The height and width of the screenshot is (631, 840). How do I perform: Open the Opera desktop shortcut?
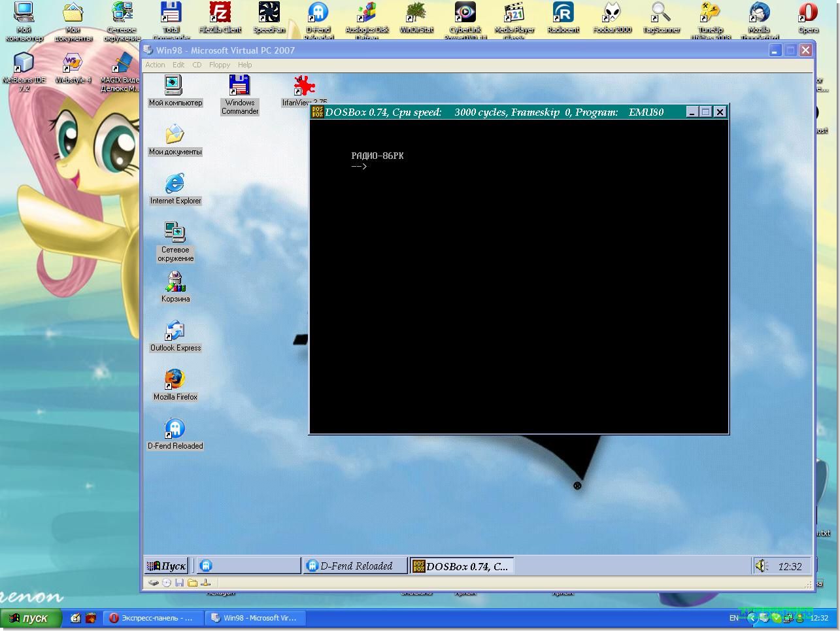[x=808, y=13]
